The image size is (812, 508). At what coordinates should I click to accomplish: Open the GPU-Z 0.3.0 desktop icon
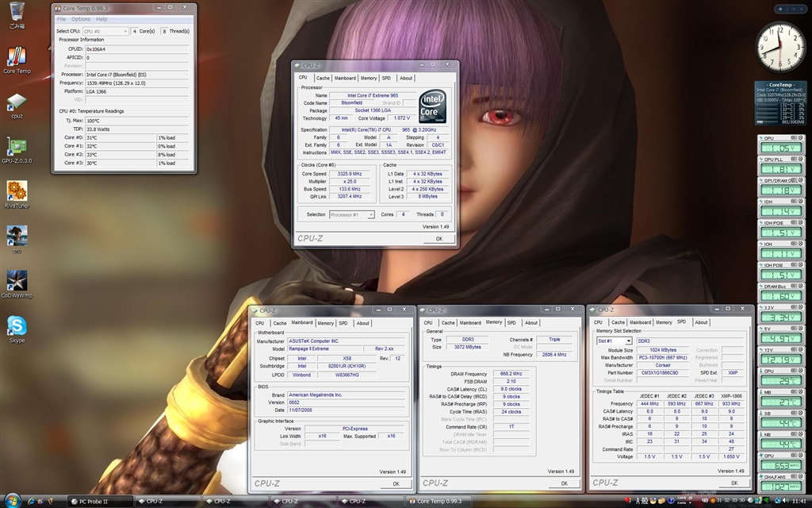(16, 147)
